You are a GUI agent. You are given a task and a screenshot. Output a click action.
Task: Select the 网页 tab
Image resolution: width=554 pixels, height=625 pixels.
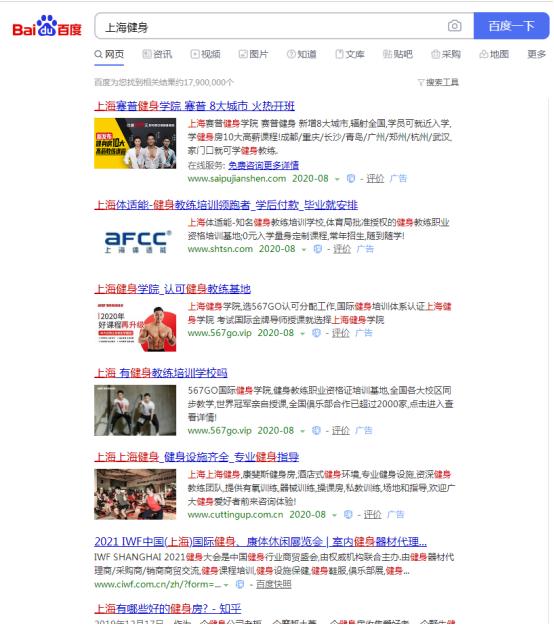point(109,54)
